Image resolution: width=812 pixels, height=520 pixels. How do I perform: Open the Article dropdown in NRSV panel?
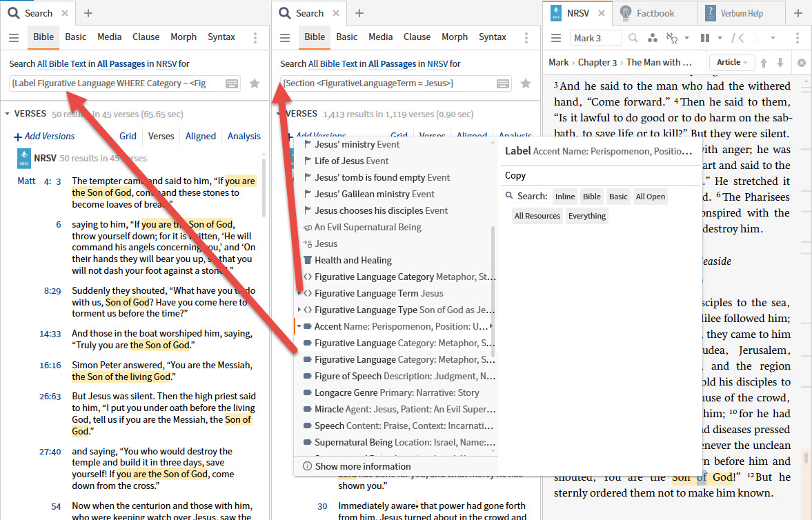click(732, 62)
